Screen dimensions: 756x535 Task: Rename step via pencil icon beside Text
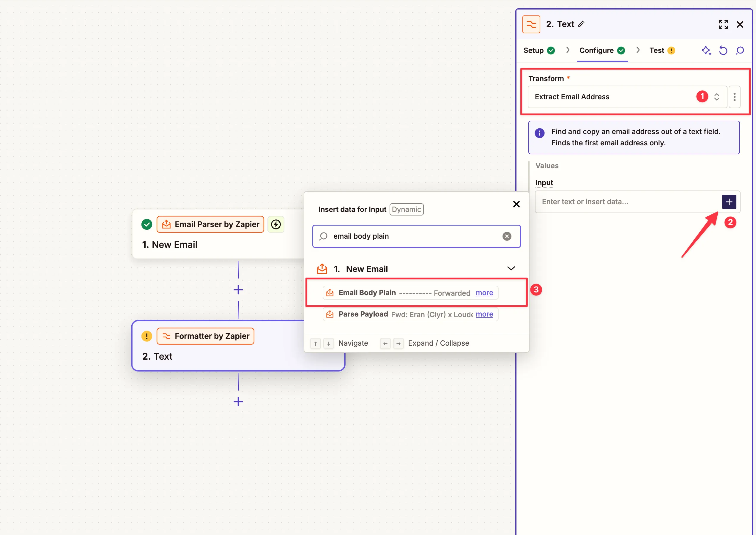point(581,24)
